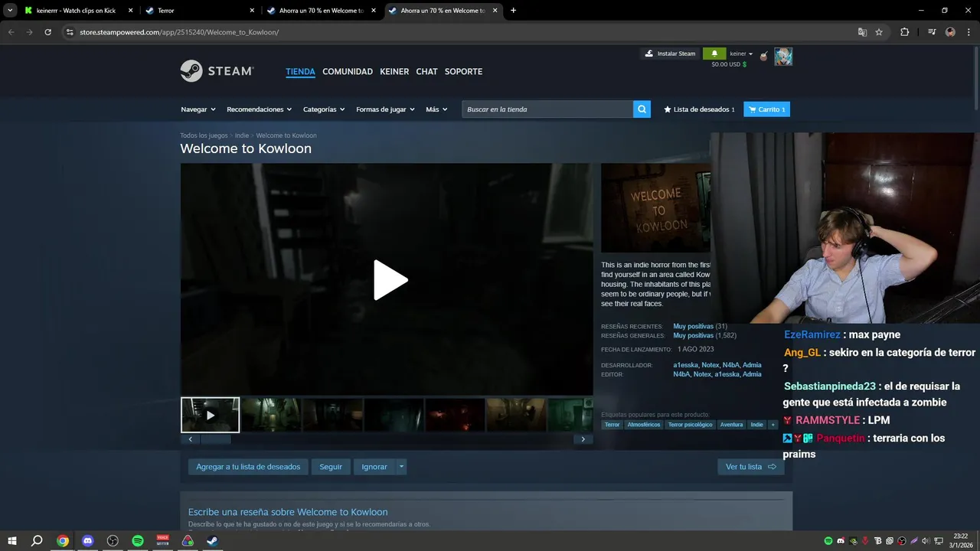Open the tab search chevron in Chrome
The height and width of the screenshot is (551, 980).
[x=10, y=11]
